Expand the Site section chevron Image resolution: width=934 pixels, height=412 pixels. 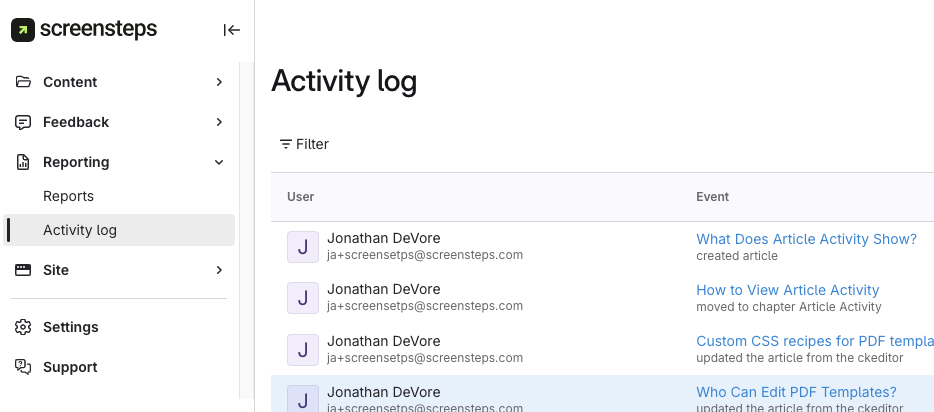coord(219,270)
